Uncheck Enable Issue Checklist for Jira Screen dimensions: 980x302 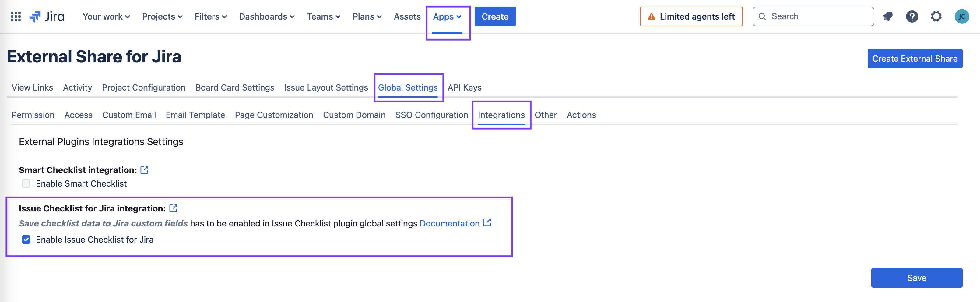point(26,240)
